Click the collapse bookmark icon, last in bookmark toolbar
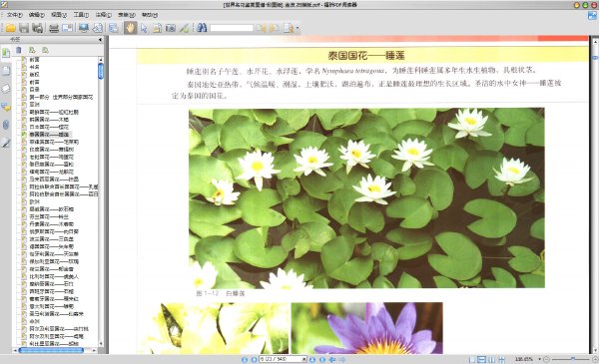Image resolution: width=599 pixels, height=364 pixels. click(x=46, y=50)
